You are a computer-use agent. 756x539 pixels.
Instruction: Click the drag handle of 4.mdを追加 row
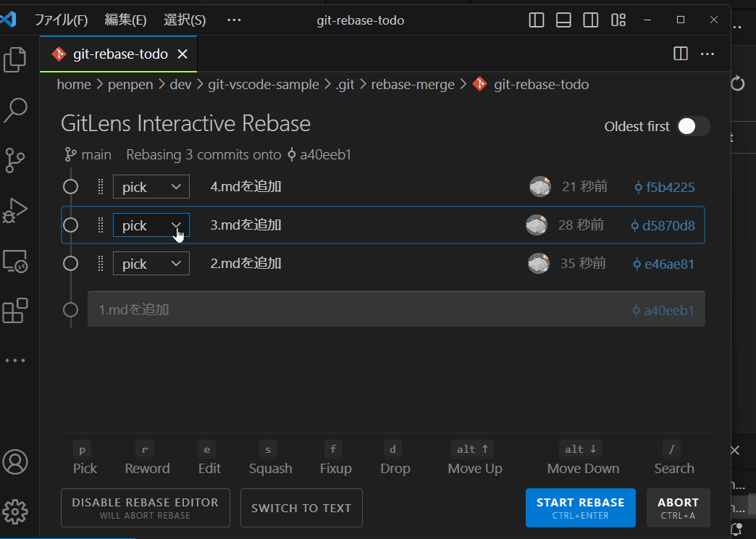[101, 187]
